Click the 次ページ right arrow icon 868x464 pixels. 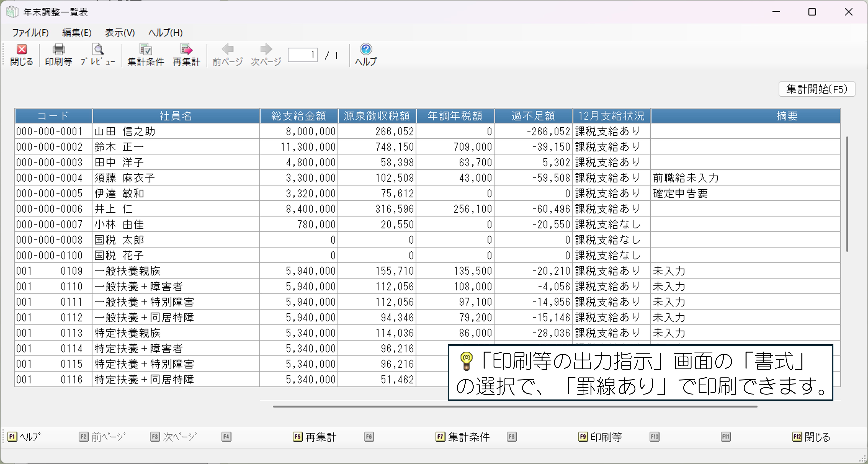coord(266,50)
